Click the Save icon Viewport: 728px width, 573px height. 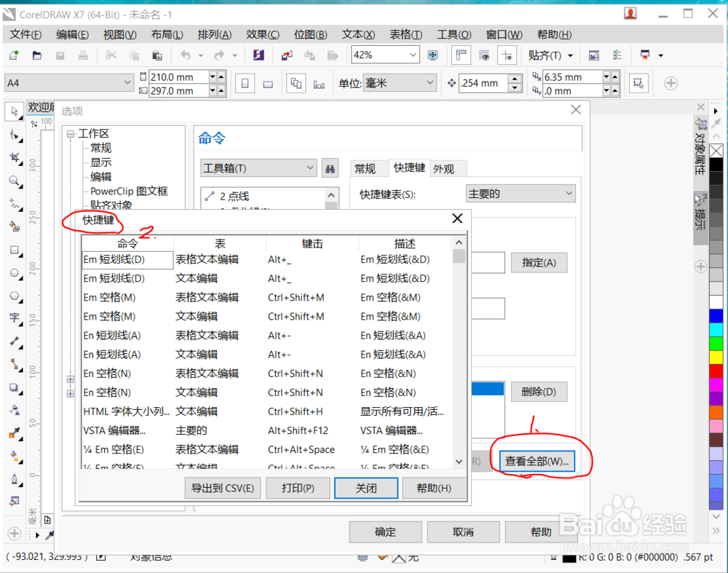(60, 56)
